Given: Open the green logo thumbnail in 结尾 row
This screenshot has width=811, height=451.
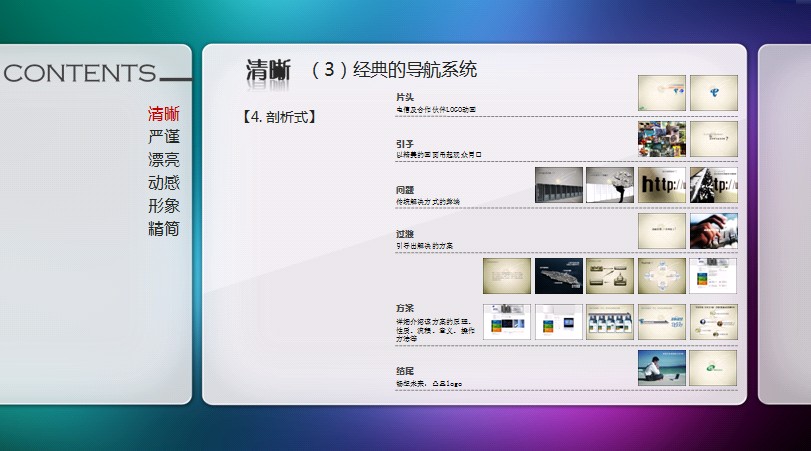Looking at the screenshot, I should [714, 368].
